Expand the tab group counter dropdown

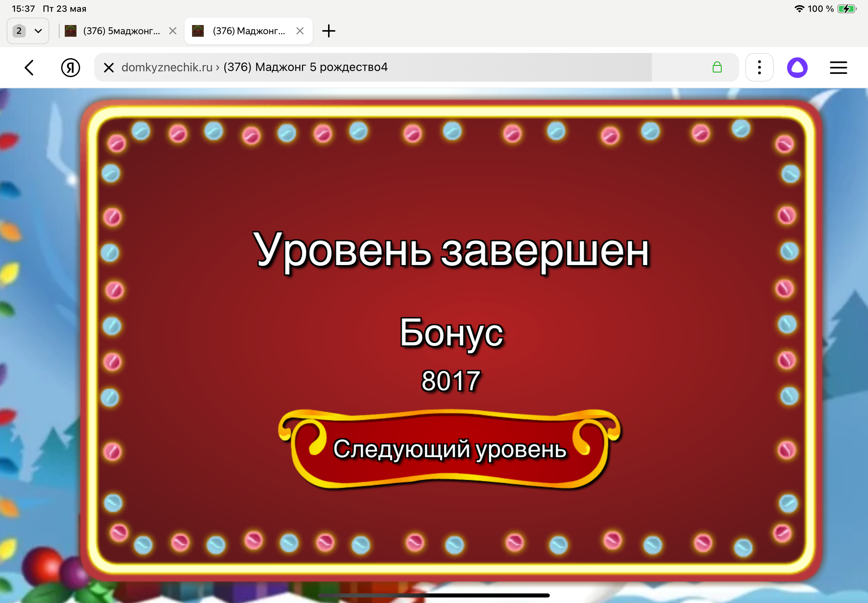click(x=28, y=31)
